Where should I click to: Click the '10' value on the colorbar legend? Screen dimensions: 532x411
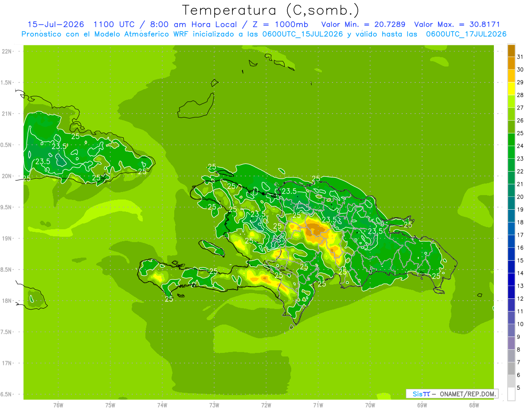point(520,324)
